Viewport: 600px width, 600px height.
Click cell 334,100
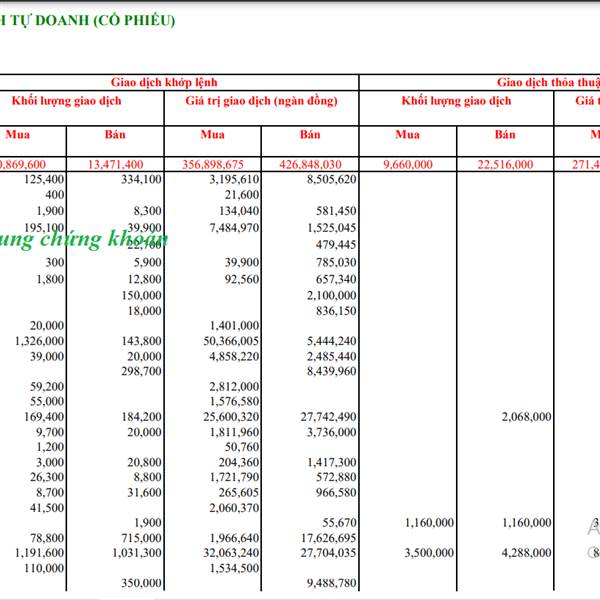coord(142,179)
